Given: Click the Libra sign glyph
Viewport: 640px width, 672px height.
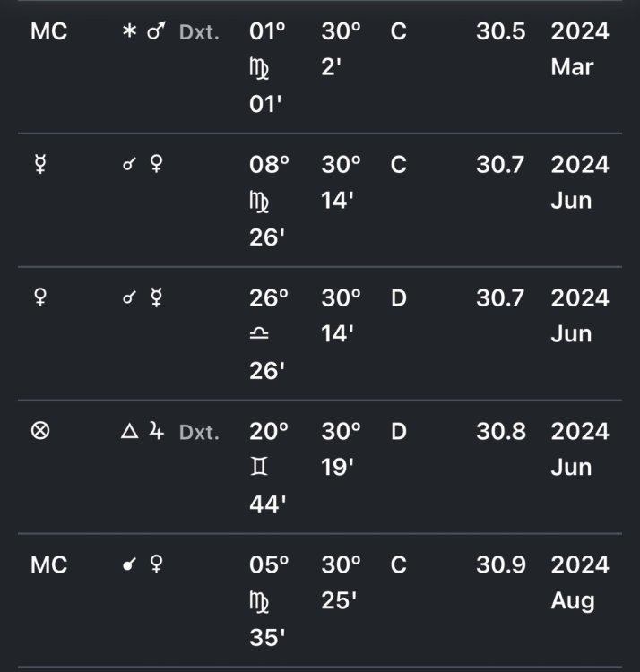Looking at the screenshot, I should tap(260, 332).
